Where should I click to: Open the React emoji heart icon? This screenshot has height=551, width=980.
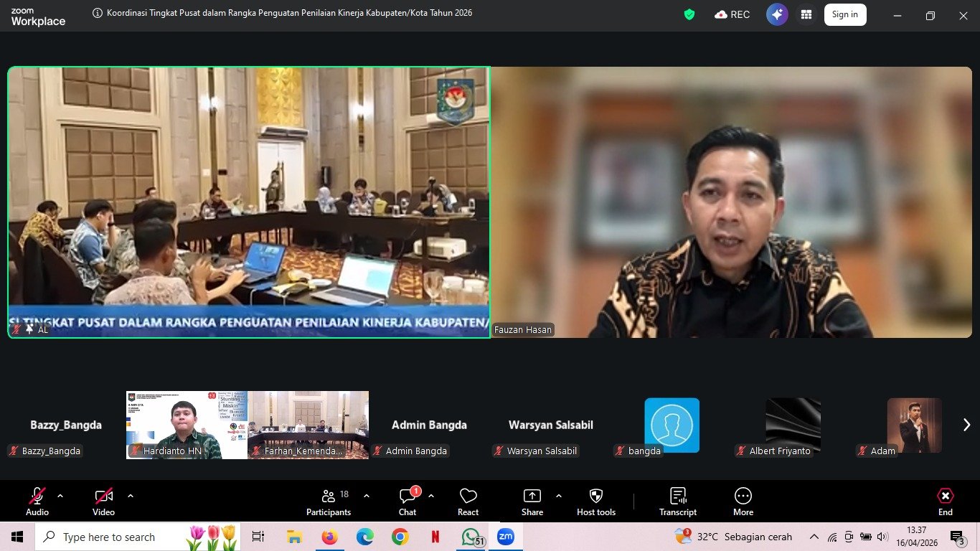coord(468,501)
